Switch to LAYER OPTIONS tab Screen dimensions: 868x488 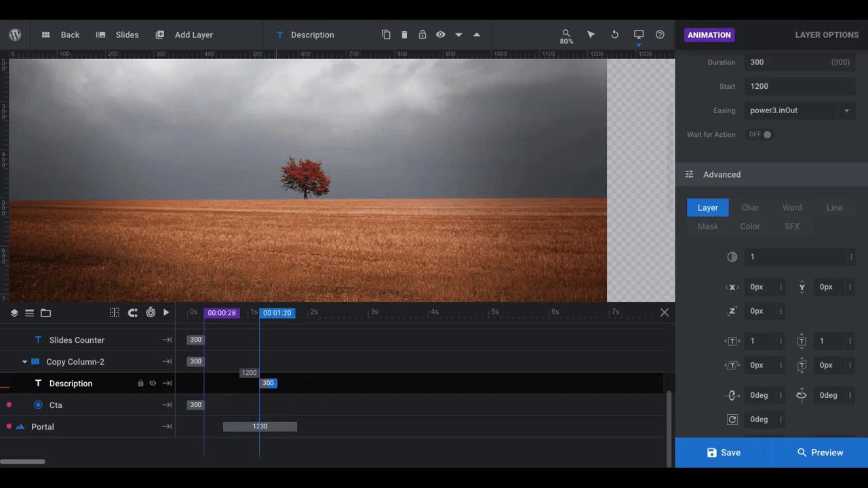click(827, 35)
